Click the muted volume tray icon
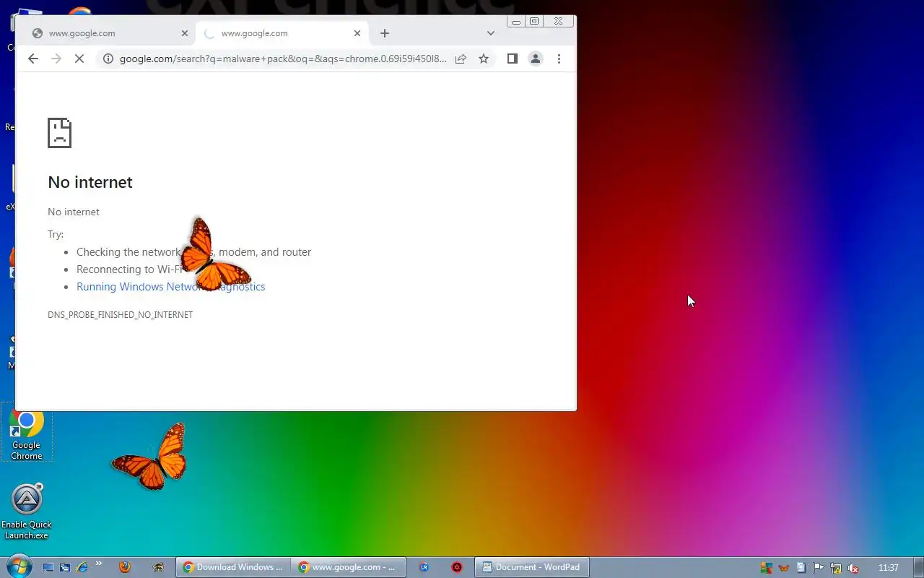 point(853,568)
